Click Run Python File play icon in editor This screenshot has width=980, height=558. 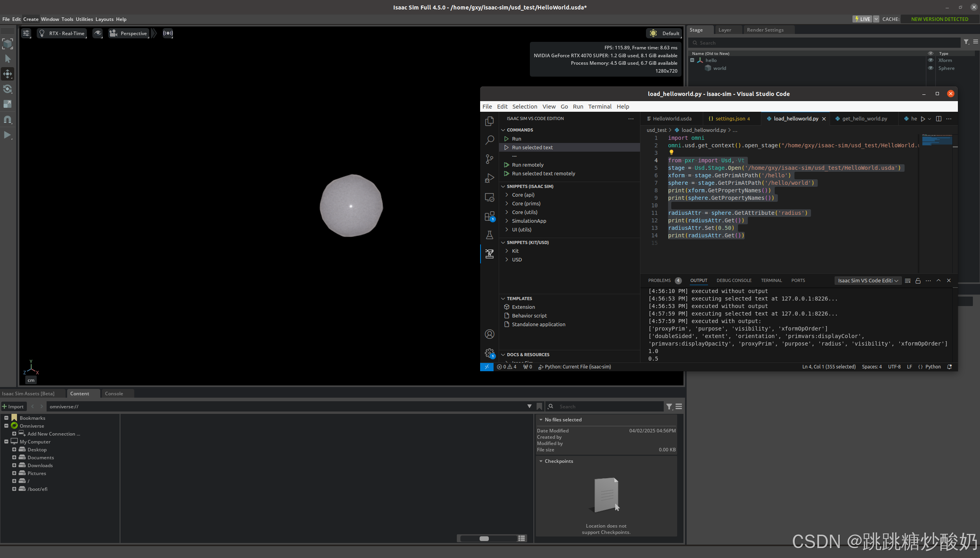[x=923, y=119]
